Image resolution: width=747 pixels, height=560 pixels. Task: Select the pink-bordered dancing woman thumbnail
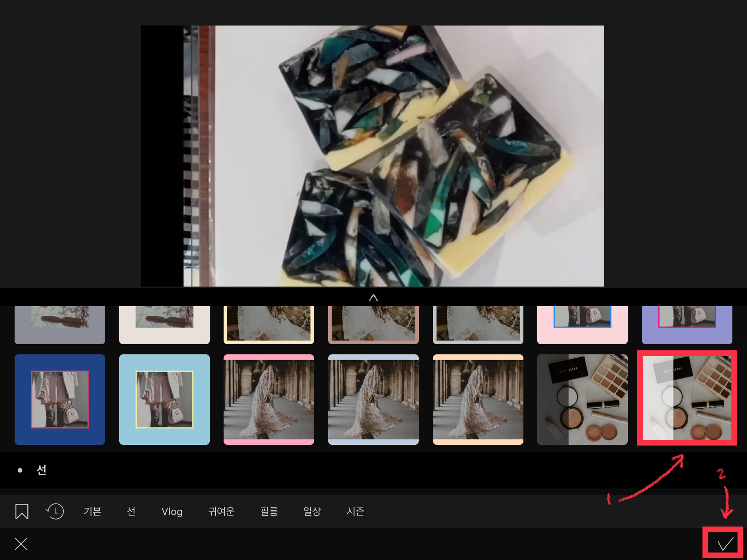[269, 399]
